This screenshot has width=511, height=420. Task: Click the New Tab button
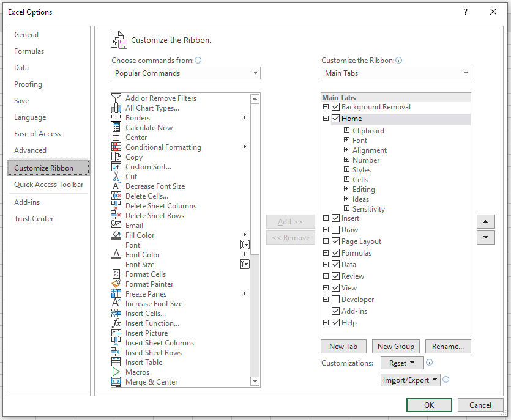(x=343, y=346)
